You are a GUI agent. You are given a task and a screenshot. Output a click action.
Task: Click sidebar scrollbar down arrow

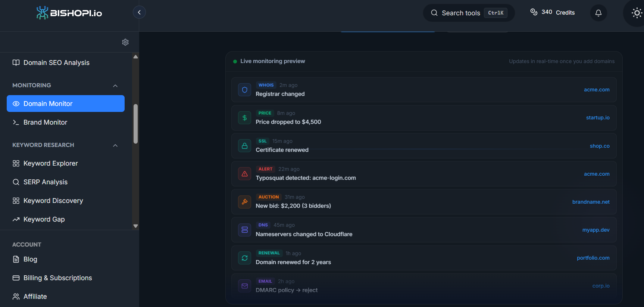click(136, 226)
